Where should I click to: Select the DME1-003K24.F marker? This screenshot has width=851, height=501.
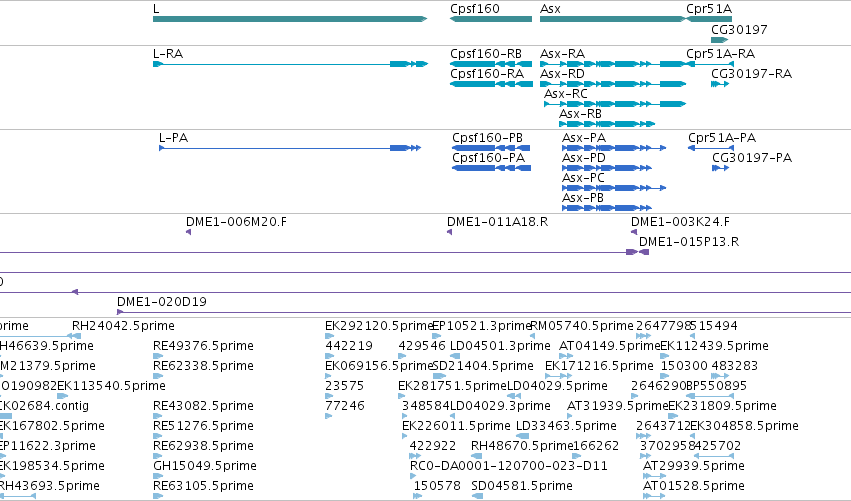pos(634,232)
